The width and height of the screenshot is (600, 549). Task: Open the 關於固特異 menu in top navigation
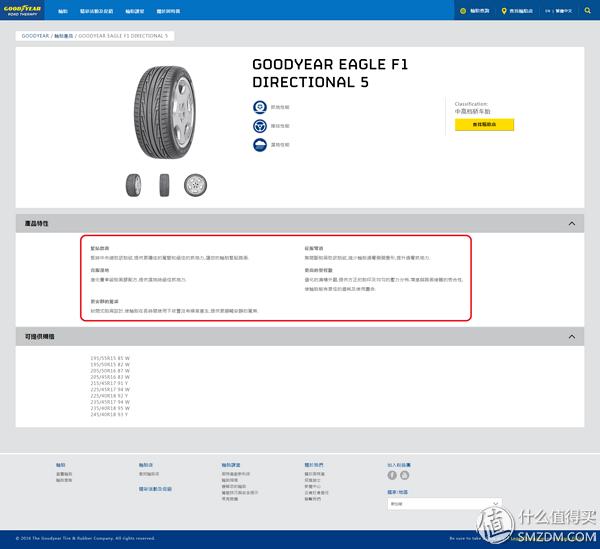click(168, 11)
